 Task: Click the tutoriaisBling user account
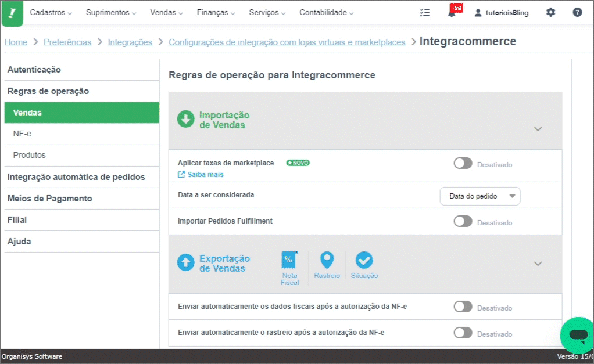click(x=502, y=13)
